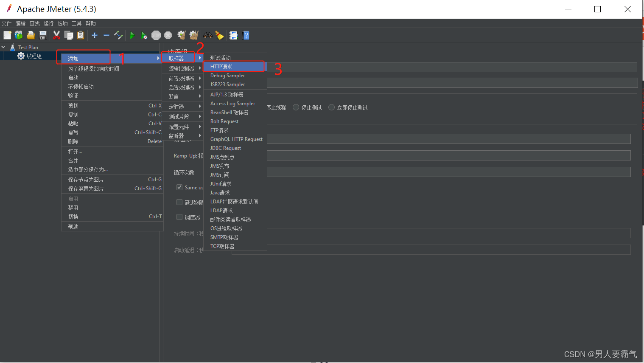The image size is (644, 363).
Task: Expand the 定时器 submenu
Action: pos(183,107)
